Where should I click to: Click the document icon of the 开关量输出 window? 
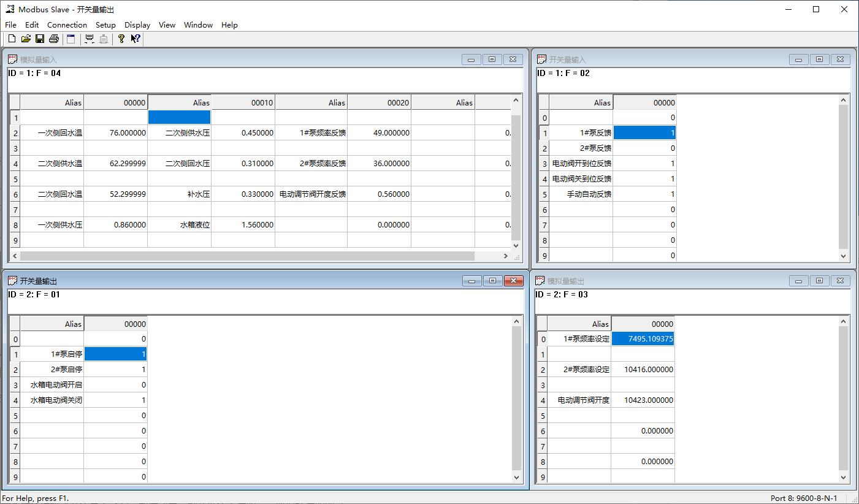[12, 281]
